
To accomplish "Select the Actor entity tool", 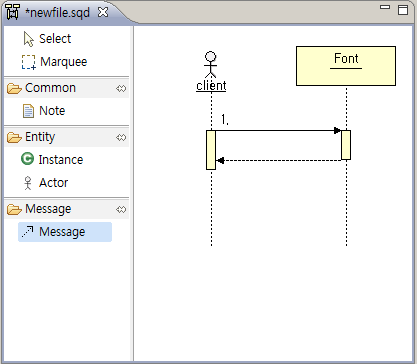I will 46,183.
